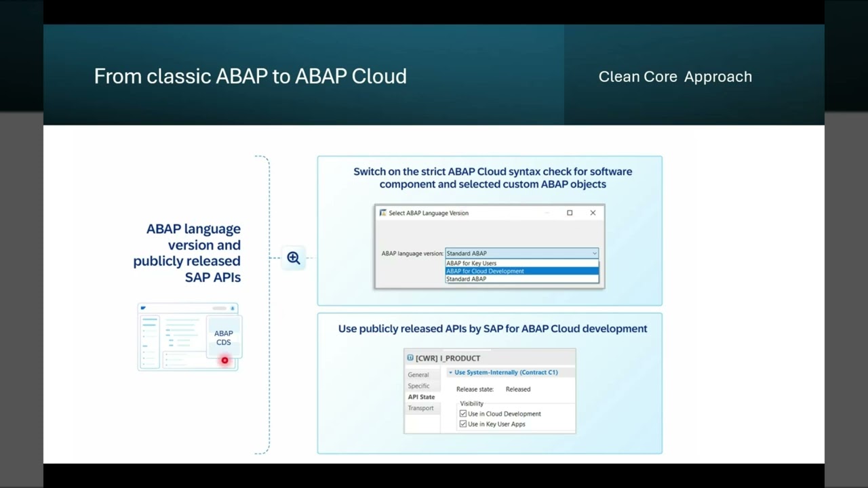This screenshot has height=488, width=868.
Task: Select ABAP for Key Users option
Action: [x=521, y=263]
